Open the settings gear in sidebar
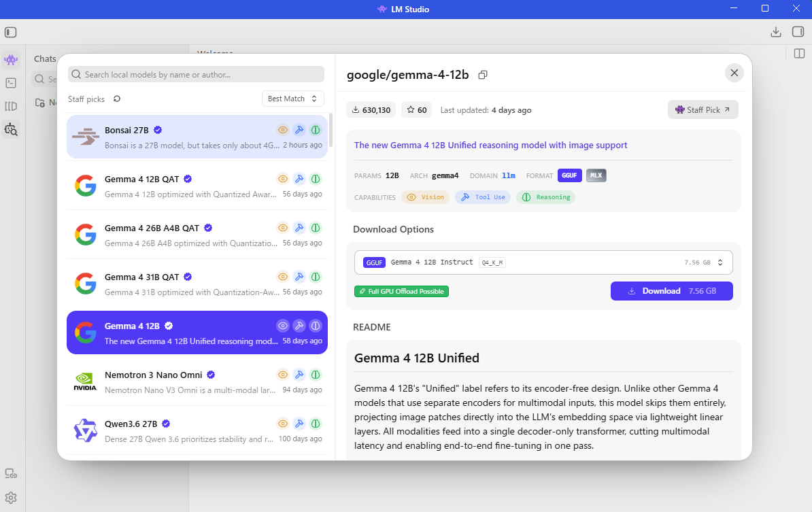This screenshot has width=812, height=512. [11, 498]
